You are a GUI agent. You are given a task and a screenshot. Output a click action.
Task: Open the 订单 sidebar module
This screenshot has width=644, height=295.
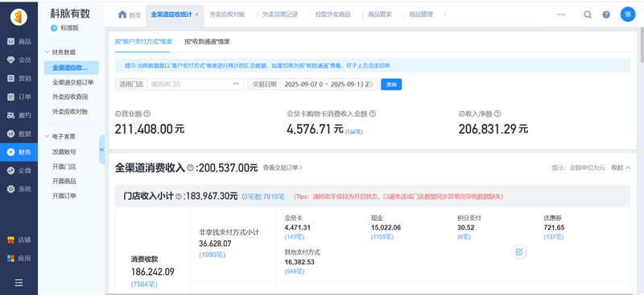pyautogui.click(x=19, y=97)
